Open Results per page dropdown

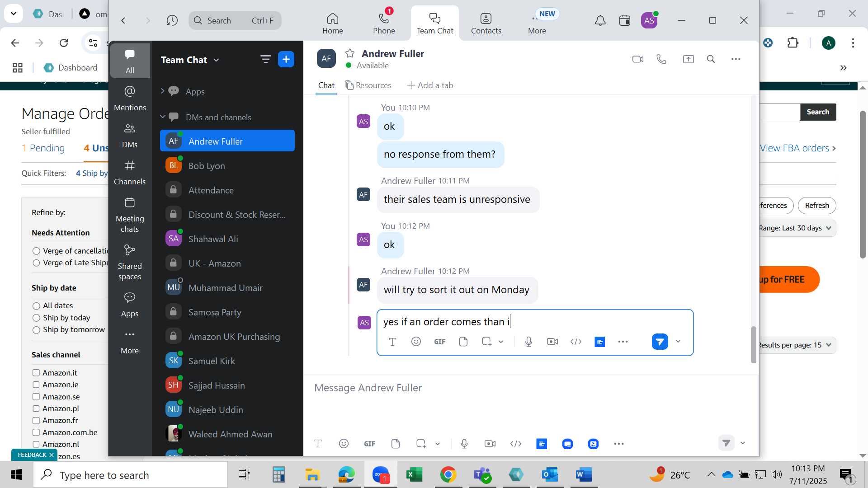[797, 345]
